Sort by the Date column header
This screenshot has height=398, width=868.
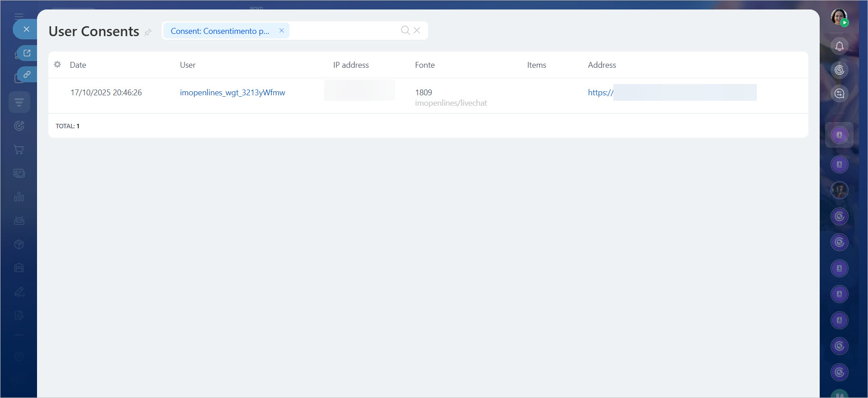[78, 65]
